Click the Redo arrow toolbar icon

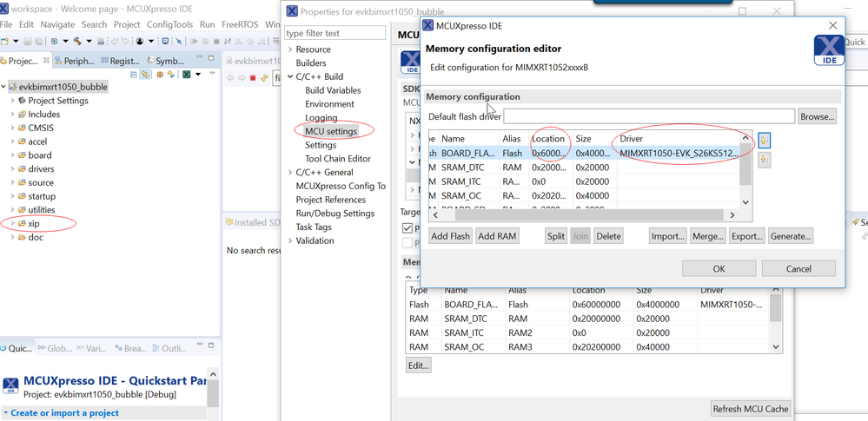[125, 41]
